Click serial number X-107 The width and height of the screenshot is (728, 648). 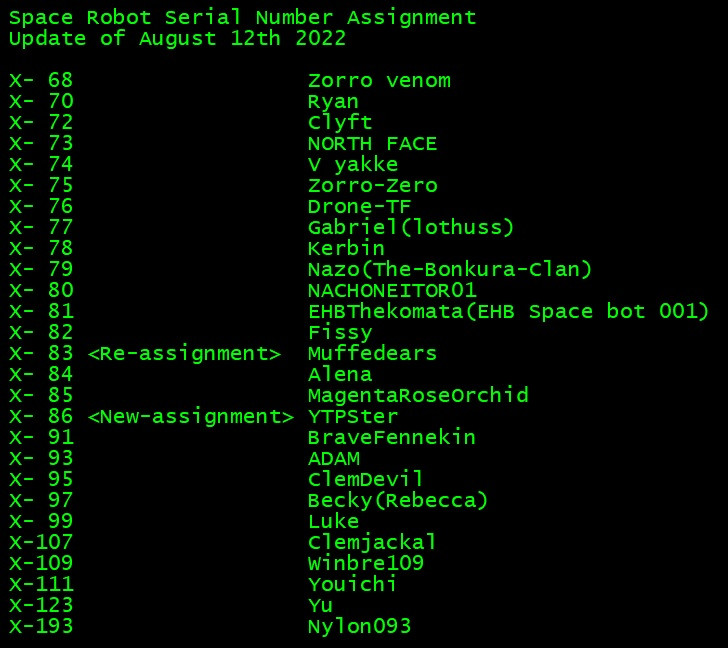pyautogui.click(x=41, y=542)
